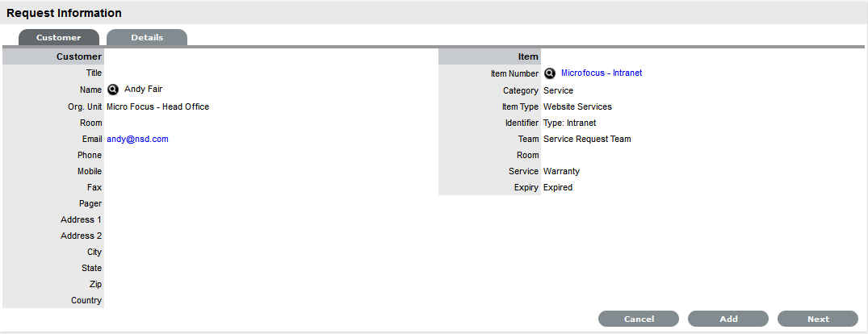Click the Item section header
Image resolution: width=868 pixels, height=334 pixels.
point(527,56)
